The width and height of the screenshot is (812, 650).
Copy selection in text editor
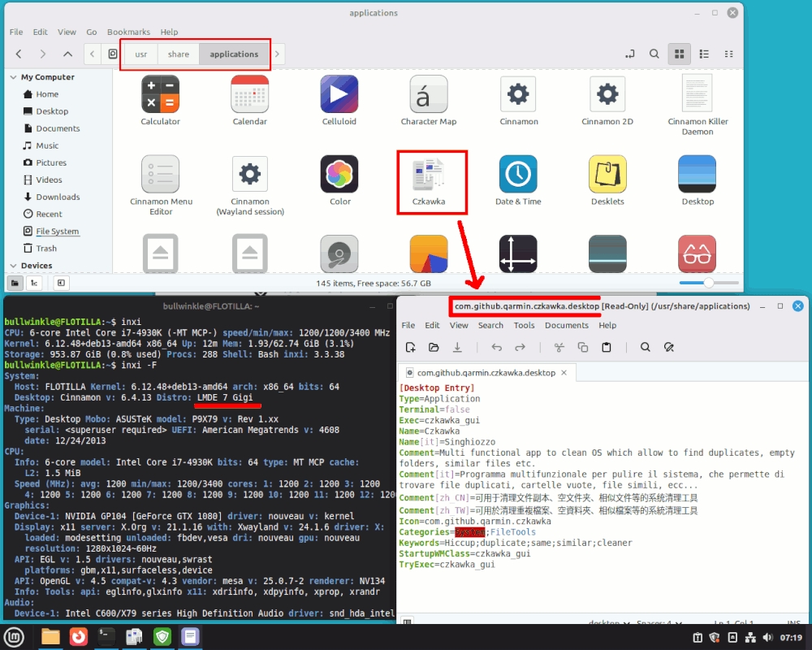582,347
